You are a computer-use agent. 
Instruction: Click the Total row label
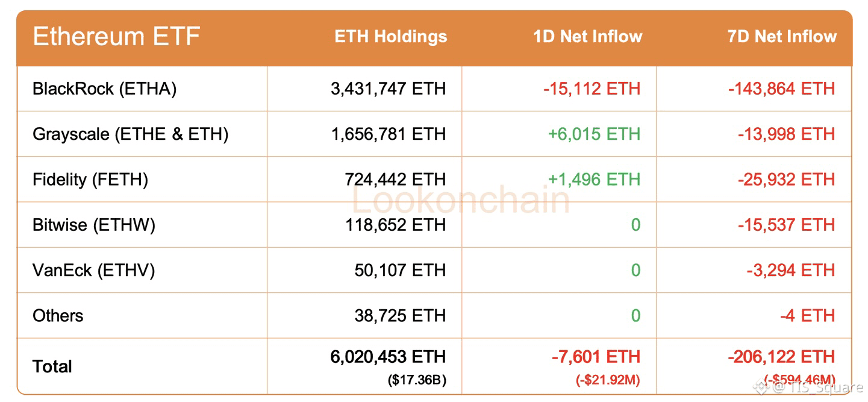click(x=52, y=366)
